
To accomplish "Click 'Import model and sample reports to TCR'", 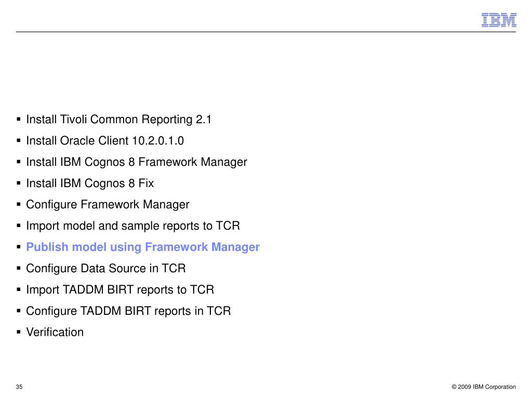I will tap(133, 225).
